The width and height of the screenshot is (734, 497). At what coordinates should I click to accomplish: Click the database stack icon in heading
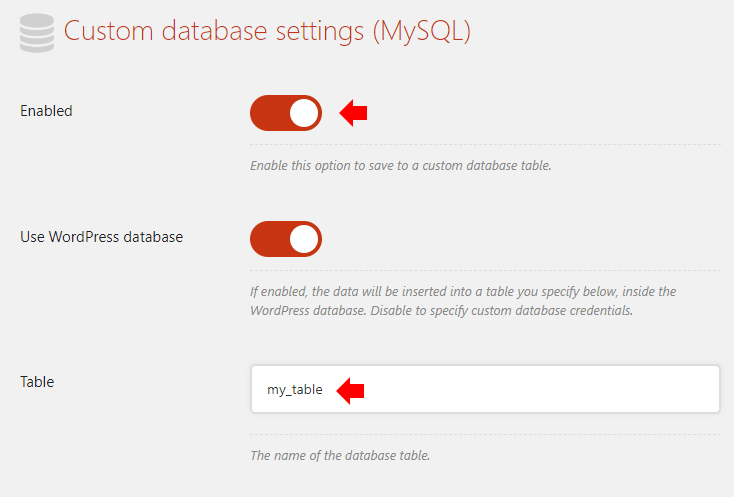click(36, 31)
